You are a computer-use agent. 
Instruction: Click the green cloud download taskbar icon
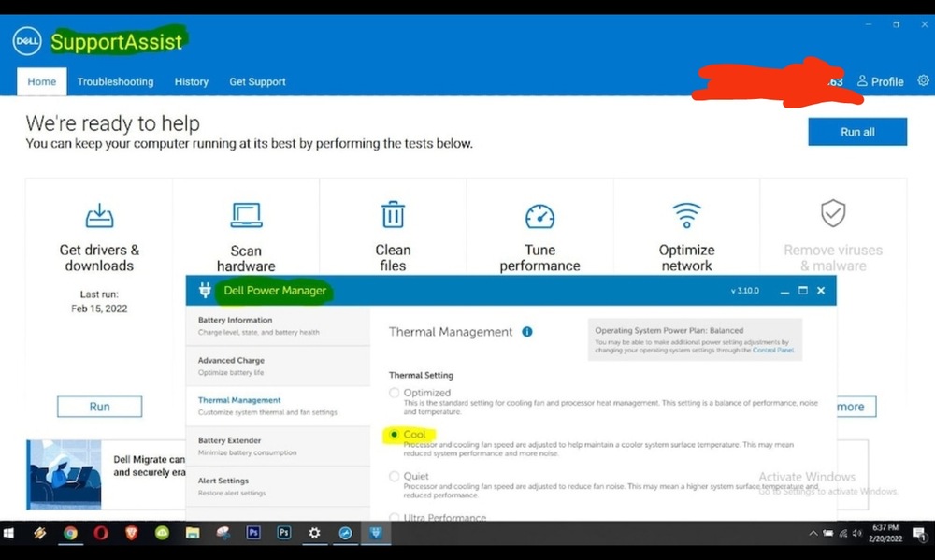pyautogui.click(x=162, y=533)
